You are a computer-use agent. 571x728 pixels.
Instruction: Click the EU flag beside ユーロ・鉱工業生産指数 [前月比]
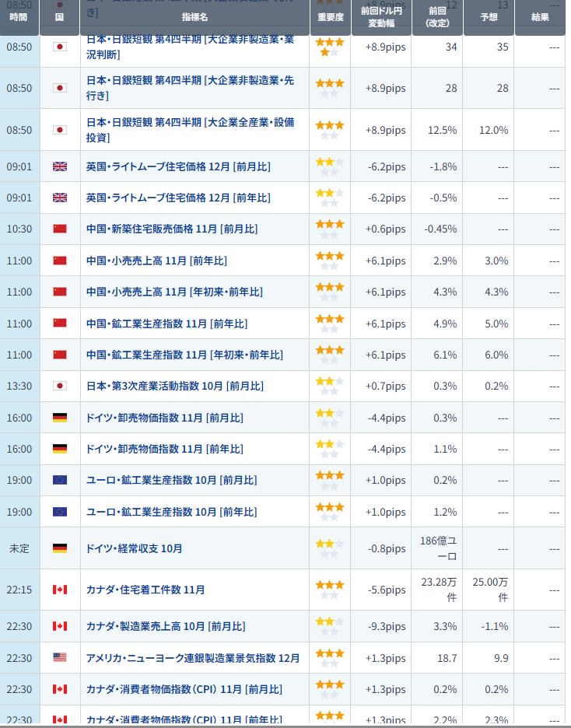pyautogui.click(x=60, y=480)
